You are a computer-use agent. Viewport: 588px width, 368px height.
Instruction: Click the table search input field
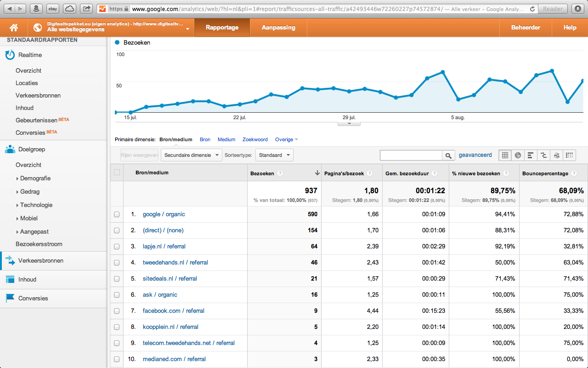pos(411,155)
